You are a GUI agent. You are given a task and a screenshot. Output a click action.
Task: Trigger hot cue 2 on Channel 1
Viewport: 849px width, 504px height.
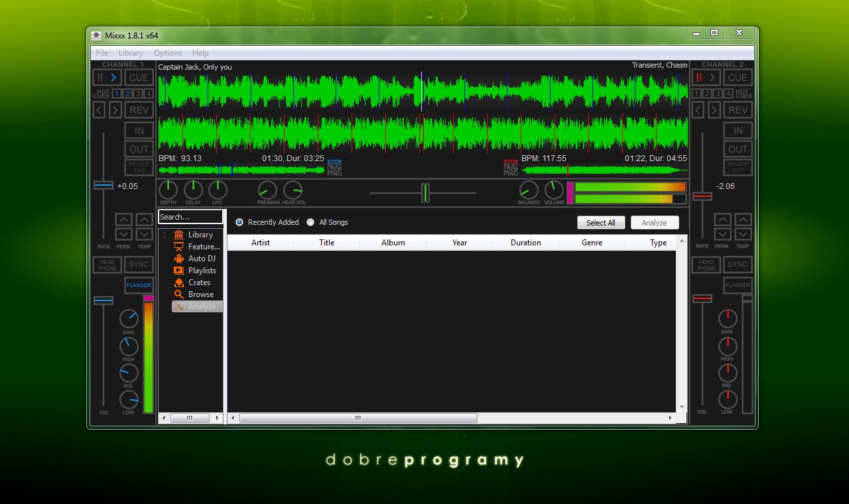(127, 94)
